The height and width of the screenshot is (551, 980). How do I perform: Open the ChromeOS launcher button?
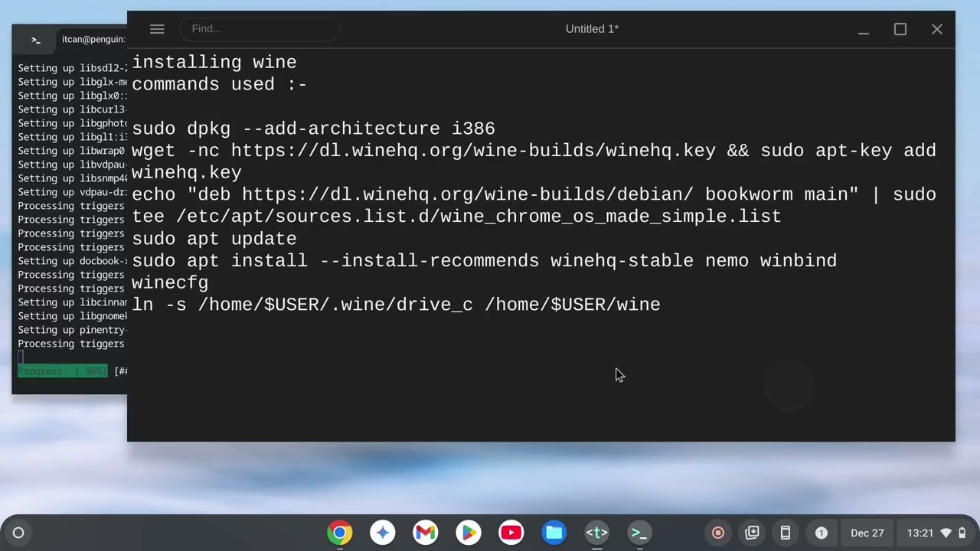click(18, 533)
